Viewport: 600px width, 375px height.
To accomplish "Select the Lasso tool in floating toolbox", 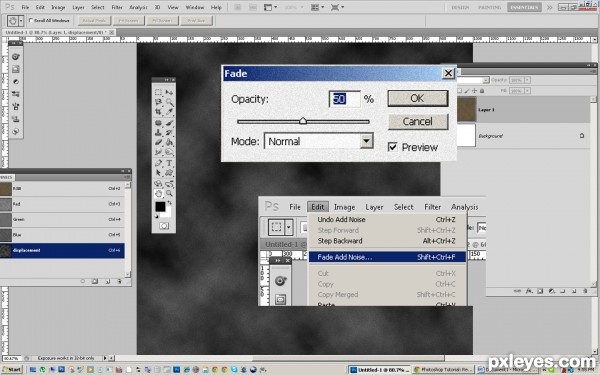I will coord(158,102).
